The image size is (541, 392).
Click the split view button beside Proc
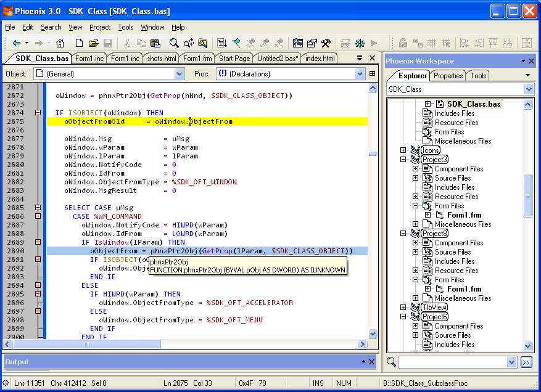coord(372,73)
